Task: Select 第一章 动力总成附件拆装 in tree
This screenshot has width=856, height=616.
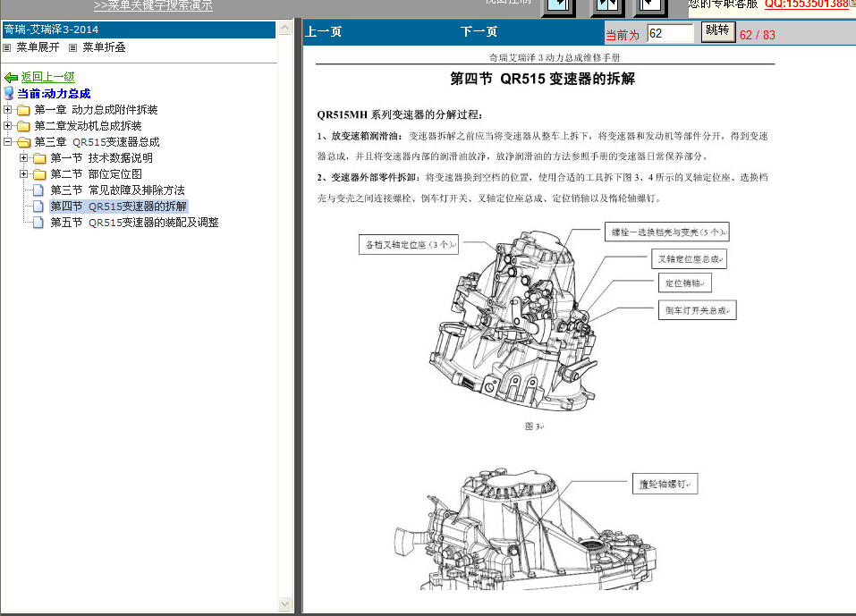Action: (96, 110)
